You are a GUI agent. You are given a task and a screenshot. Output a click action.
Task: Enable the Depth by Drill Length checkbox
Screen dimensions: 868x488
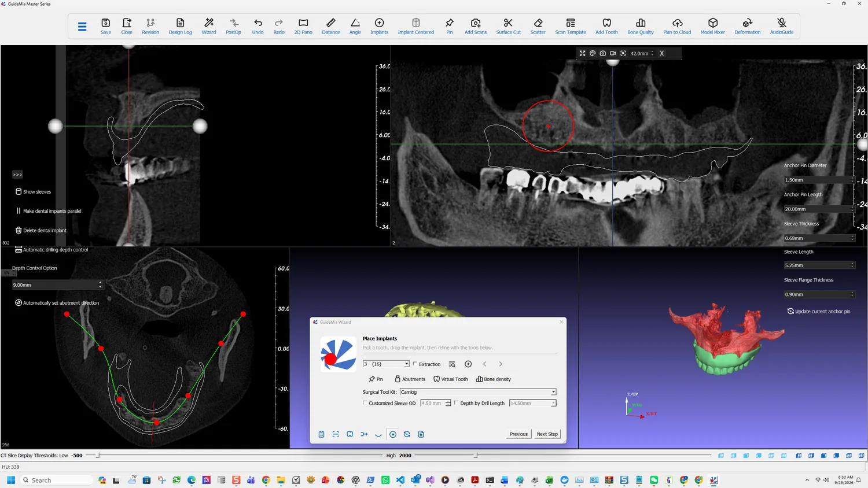(x=456, y=403)
